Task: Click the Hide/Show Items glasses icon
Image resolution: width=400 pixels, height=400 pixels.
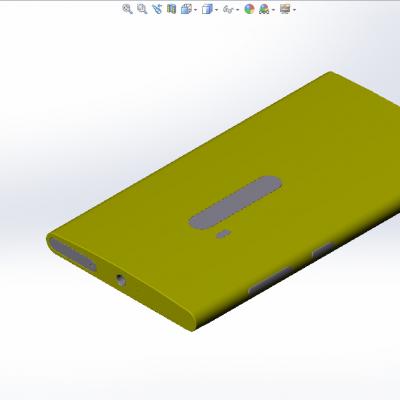Action: (x=228, y=9)
